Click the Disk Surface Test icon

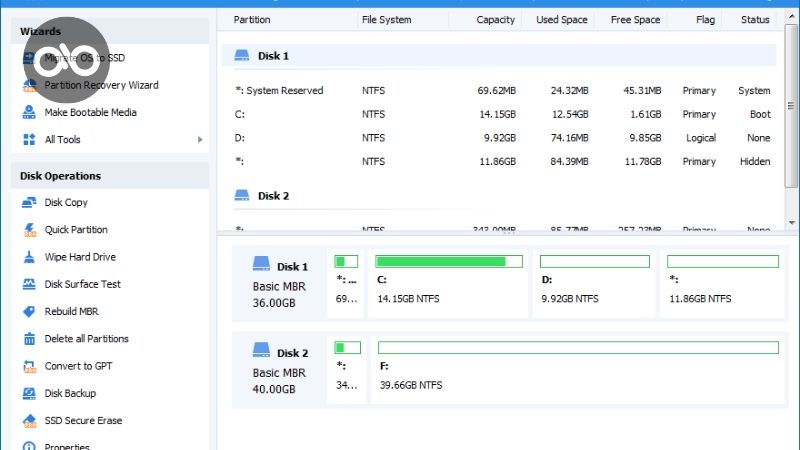point(29,284)
